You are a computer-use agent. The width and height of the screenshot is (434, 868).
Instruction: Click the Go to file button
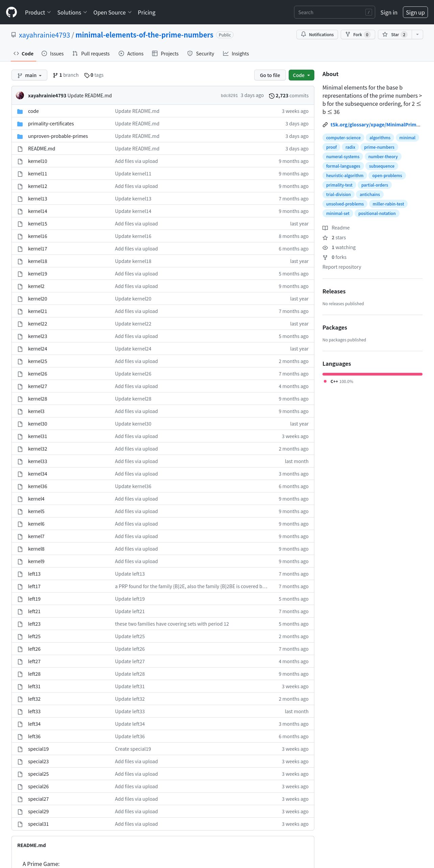click(x=270, y=75)
